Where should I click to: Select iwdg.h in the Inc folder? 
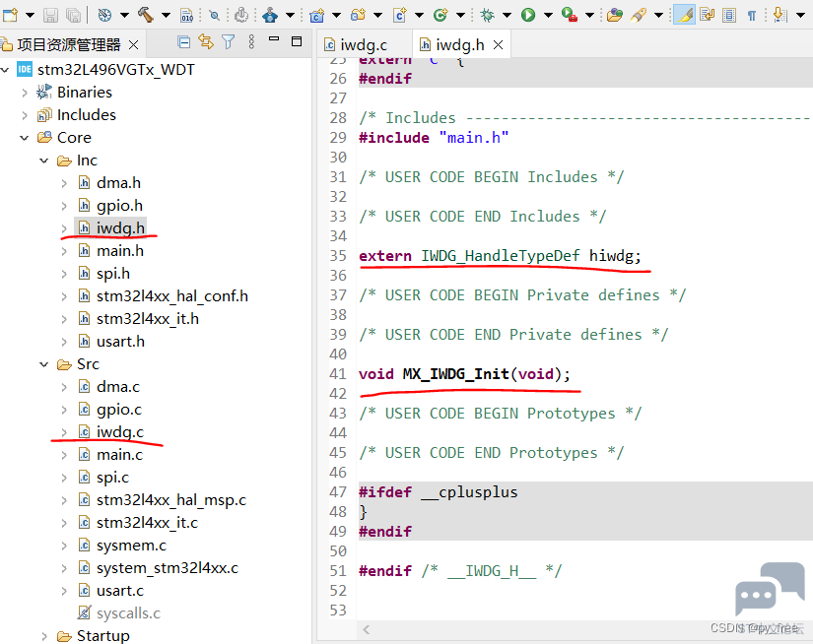pos(120,228)
